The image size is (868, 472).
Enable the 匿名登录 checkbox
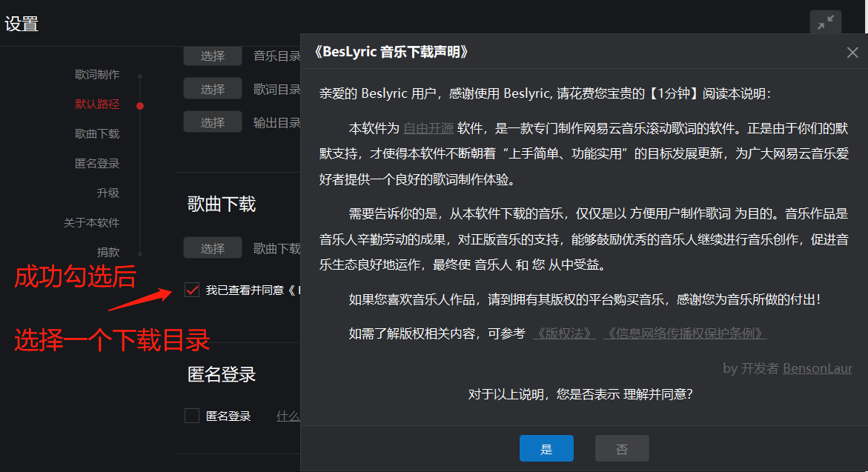[x=192, y=416]
